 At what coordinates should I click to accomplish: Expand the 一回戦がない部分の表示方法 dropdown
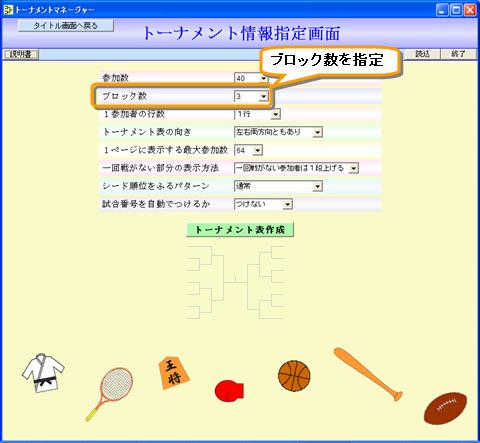(354, 168)
